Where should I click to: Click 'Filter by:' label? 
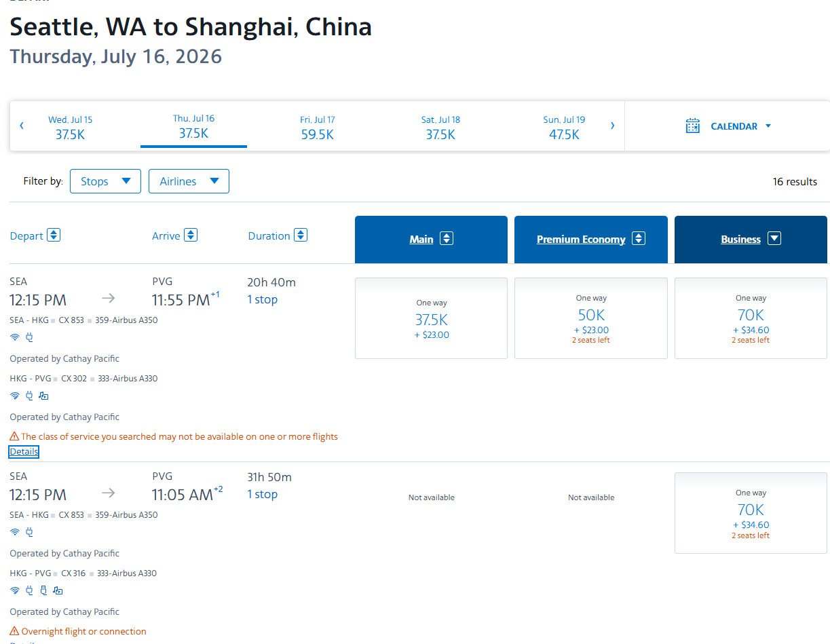[x=43, y=181]
